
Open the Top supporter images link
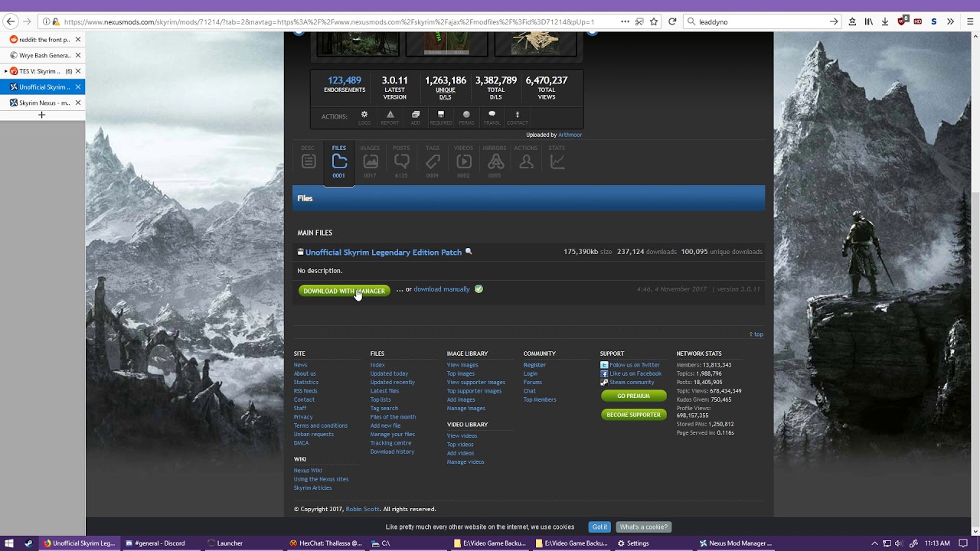tap(474, 391)
